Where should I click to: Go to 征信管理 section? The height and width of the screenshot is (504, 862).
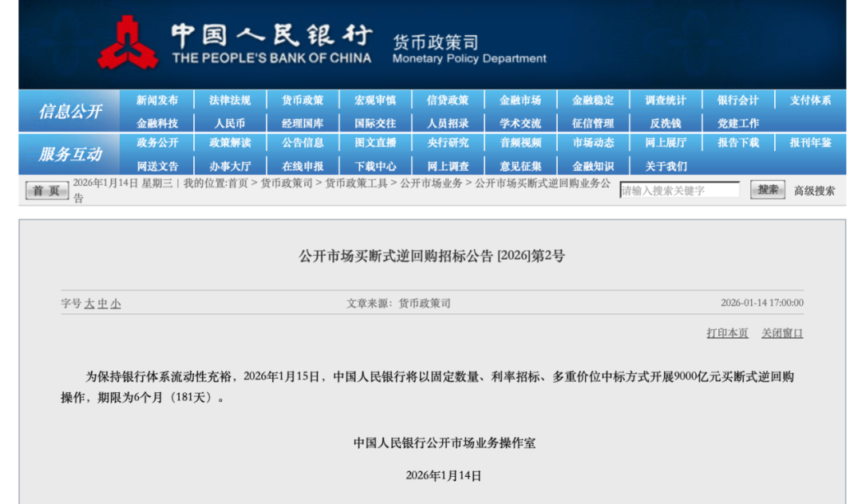592,124
